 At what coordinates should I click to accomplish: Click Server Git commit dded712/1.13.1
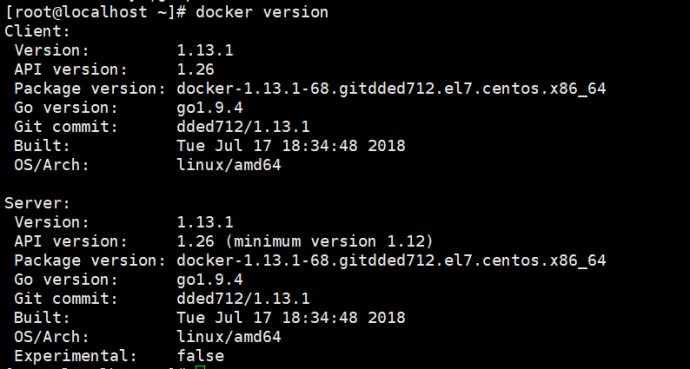pos(243,299)
